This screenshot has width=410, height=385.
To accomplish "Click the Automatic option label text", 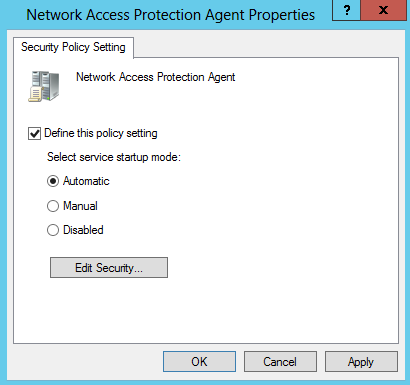I will pyautogui.click(x=86, y=181).
